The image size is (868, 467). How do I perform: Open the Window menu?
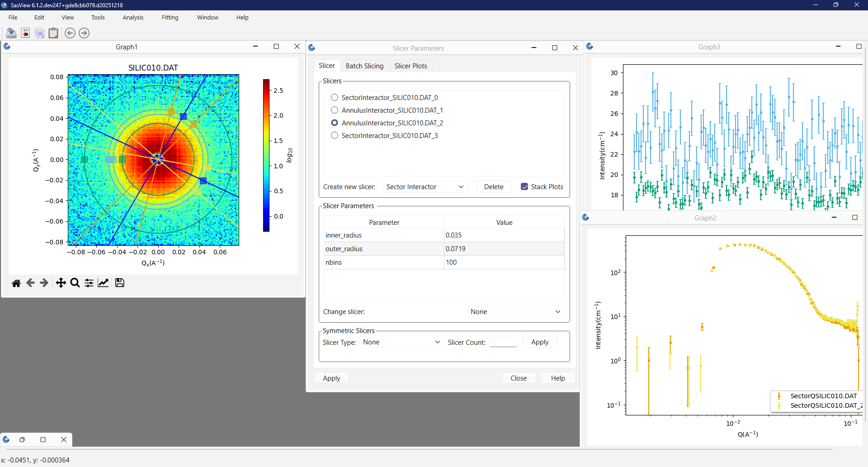coord(208,17)
